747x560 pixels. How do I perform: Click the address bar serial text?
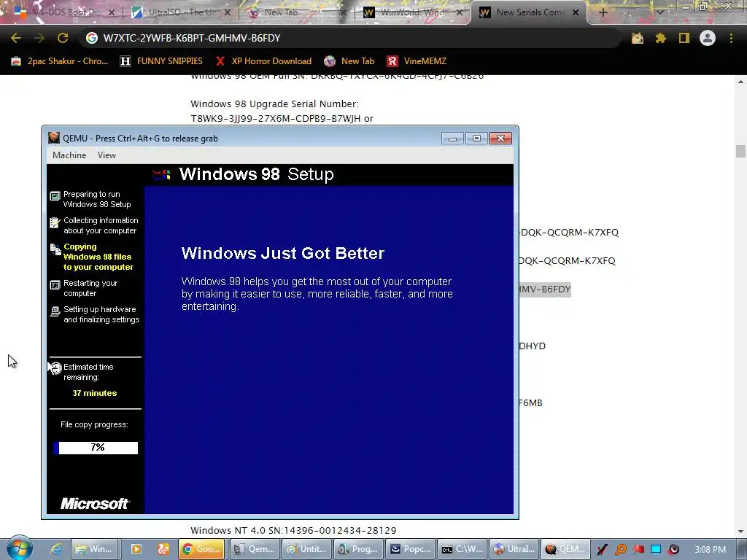click(x=192, y=38)
